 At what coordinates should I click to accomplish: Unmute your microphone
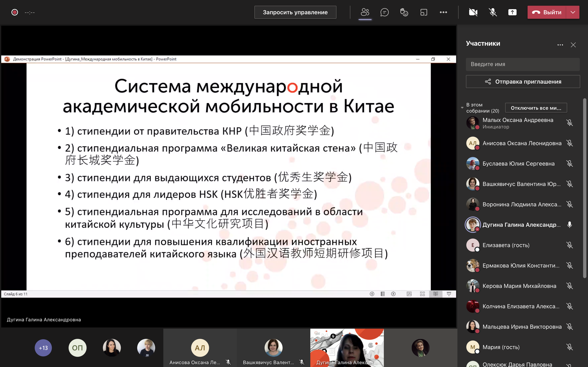(x=493, y=12)
